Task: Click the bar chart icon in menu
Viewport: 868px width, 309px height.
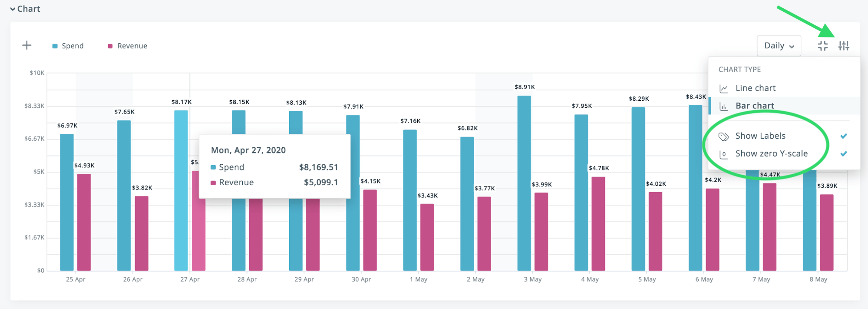Action: pyautogui.click(x=723, y=106)
